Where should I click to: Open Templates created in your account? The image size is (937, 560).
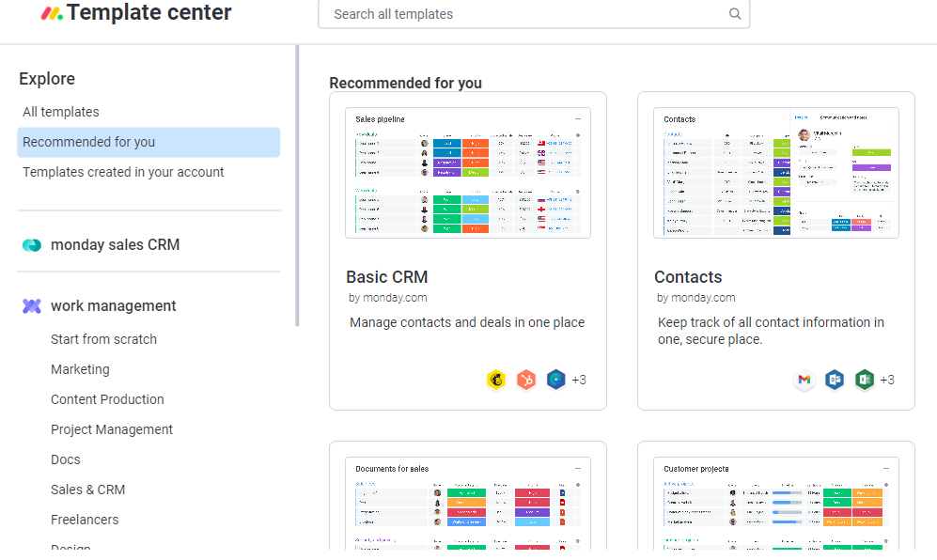click(x=123, y=172)
